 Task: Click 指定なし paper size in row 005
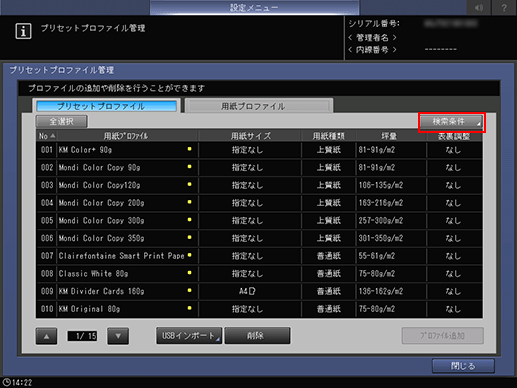[x=250, y=220]
